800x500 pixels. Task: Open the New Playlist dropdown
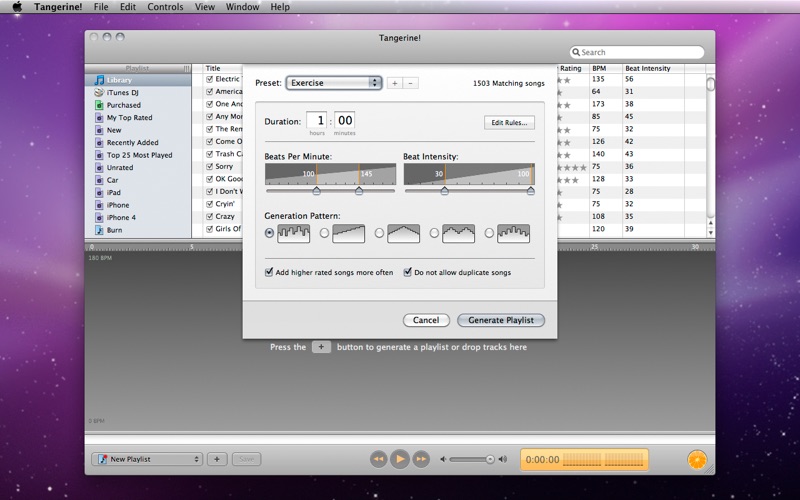pyautogui.click(x=147, y=459)
